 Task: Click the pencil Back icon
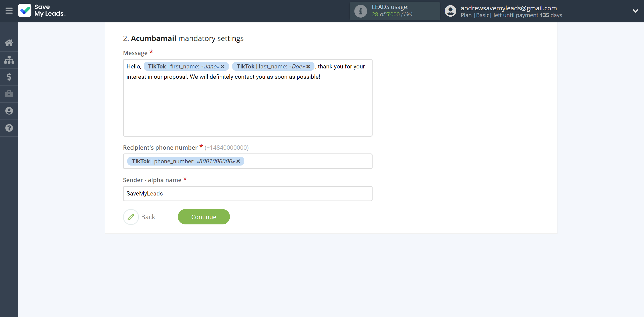[x=131, y=217]
